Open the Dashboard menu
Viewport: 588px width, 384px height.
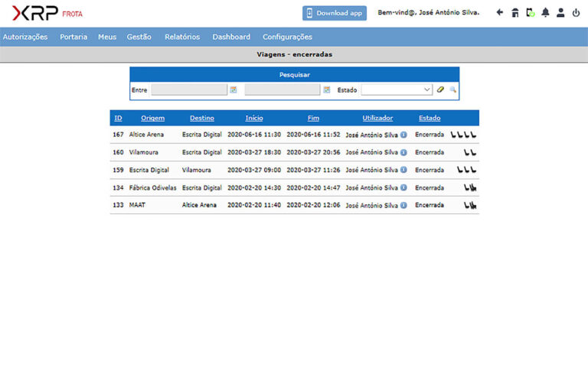point(231,37)
